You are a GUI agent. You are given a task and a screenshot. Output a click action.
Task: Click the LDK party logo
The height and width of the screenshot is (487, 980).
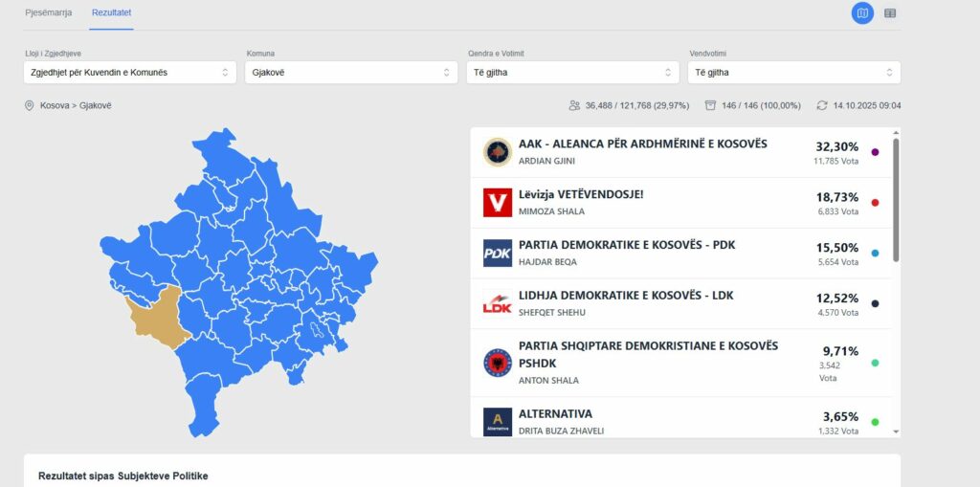[x=498, y=303]
